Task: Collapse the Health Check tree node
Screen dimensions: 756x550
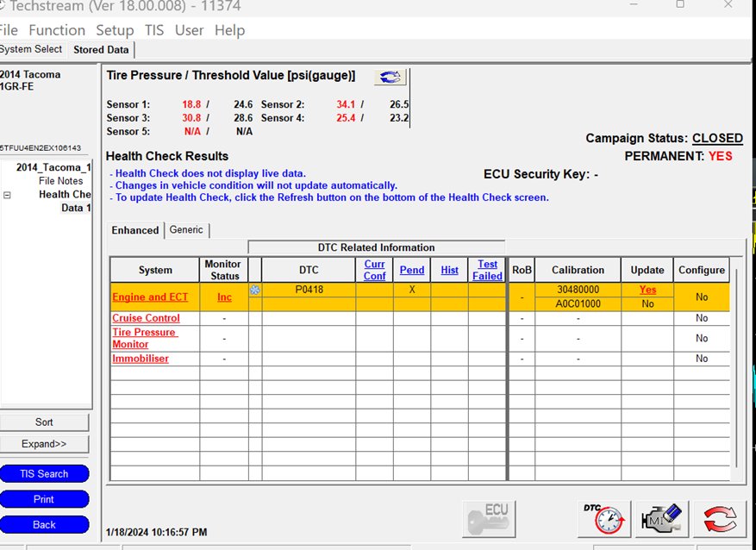Action: [x=7, y=195]
